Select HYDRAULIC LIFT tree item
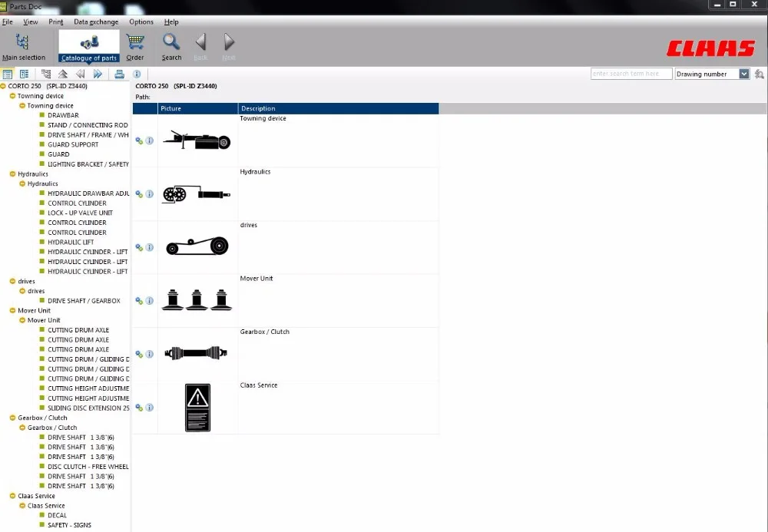 click(x=71, y=243)
